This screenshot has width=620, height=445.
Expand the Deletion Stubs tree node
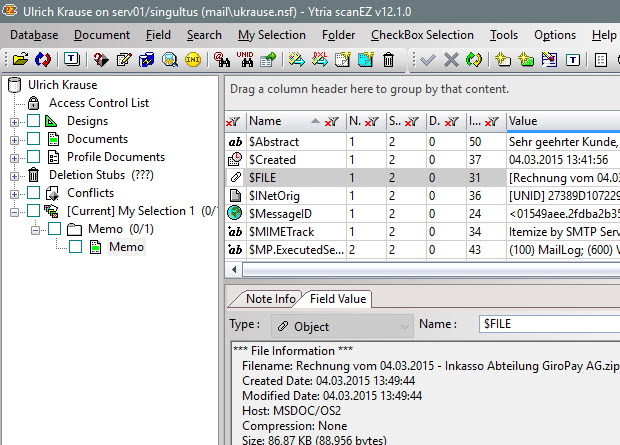14,176
